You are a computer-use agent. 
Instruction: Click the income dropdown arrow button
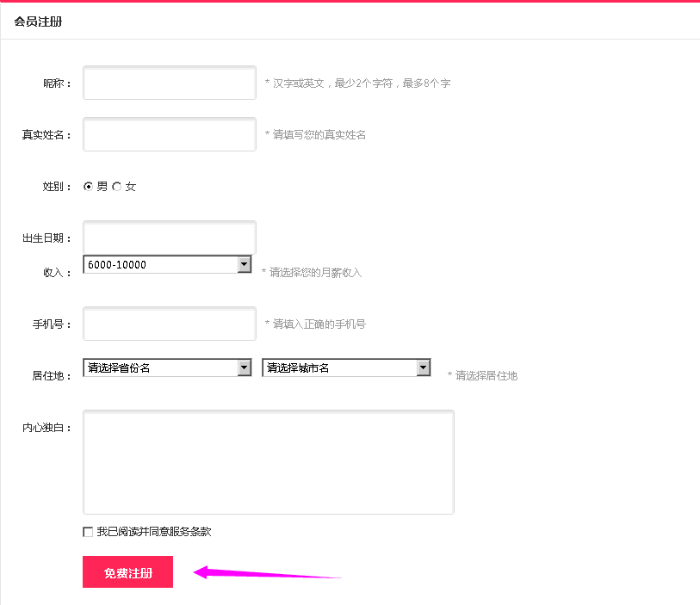(244, 265)
